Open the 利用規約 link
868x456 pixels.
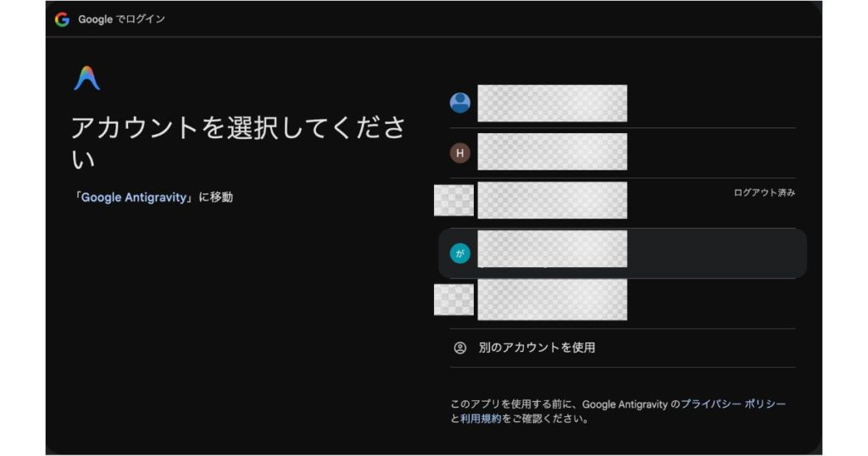tap(481, 419)
